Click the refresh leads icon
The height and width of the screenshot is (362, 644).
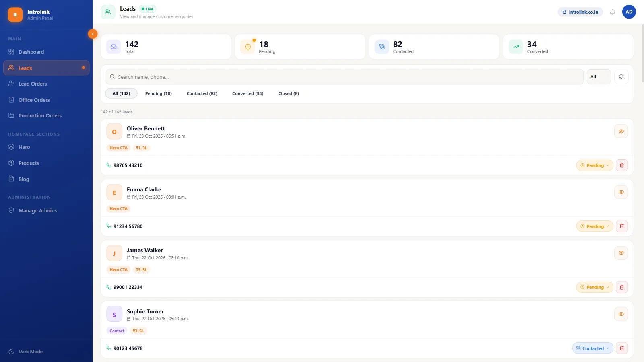621,77
